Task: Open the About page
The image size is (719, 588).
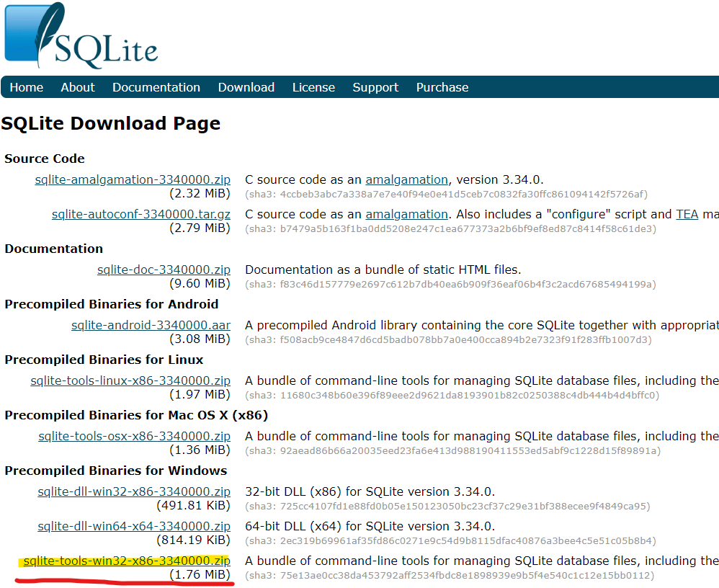Action: 77,87
